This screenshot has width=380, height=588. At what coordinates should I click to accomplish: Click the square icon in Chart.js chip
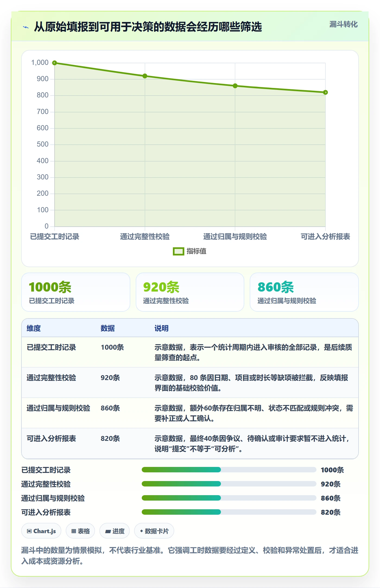(x=29, y=531)
